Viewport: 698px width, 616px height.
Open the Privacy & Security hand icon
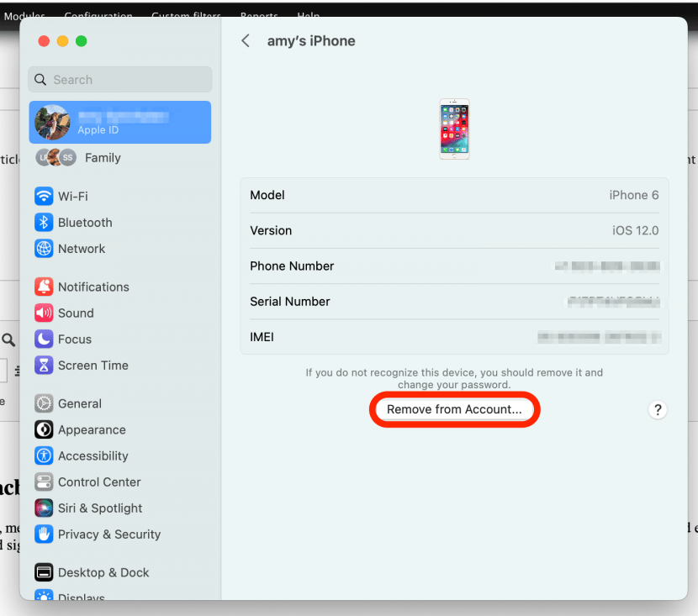[x=44, y=534]
